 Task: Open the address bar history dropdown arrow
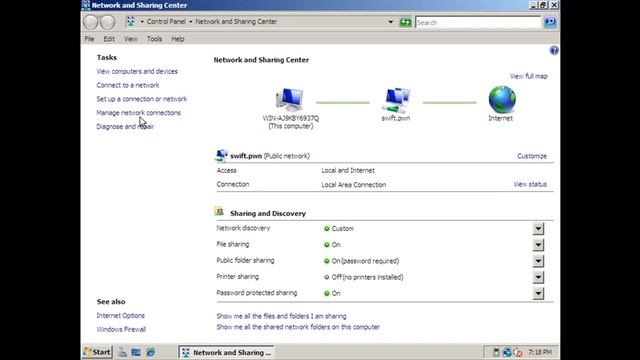click(x=391, y=22)
